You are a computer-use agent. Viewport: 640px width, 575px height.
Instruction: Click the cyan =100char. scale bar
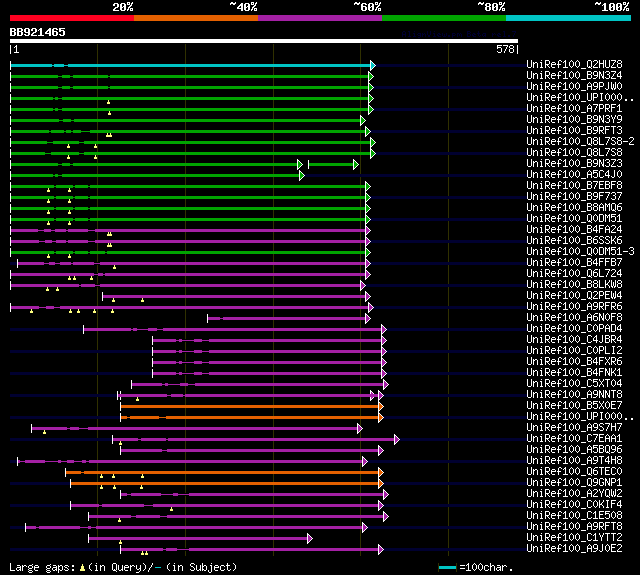click(447, 568)
